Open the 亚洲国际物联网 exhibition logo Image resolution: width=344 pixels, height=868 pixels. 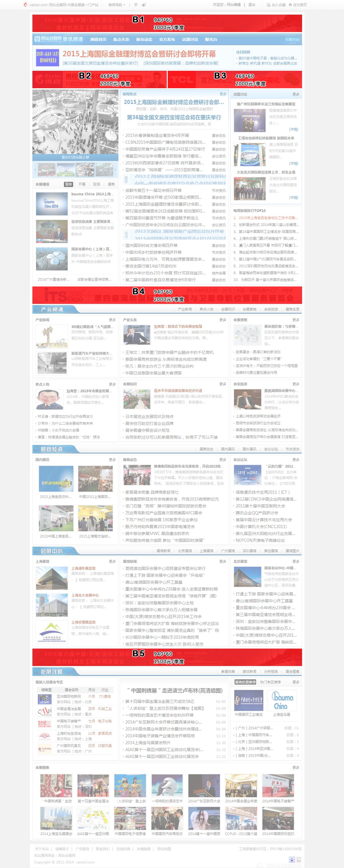(x=45, y=699)
